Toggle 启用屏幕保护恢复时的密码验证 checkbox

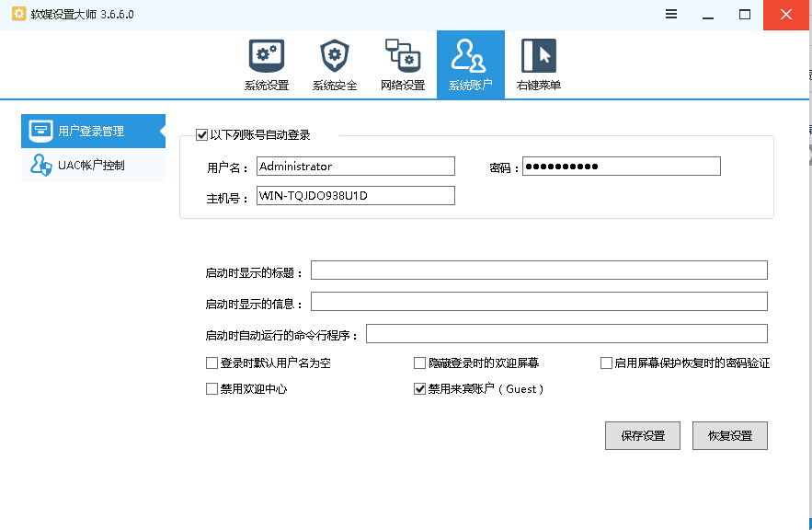pos(606,363)
